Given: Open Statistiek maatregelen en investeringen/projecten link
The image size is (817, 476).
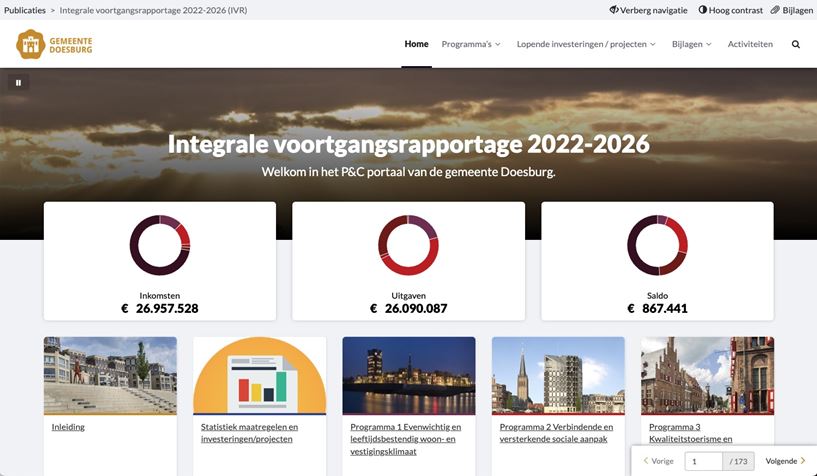Looking at the screenshot, I should coord(249,432).
